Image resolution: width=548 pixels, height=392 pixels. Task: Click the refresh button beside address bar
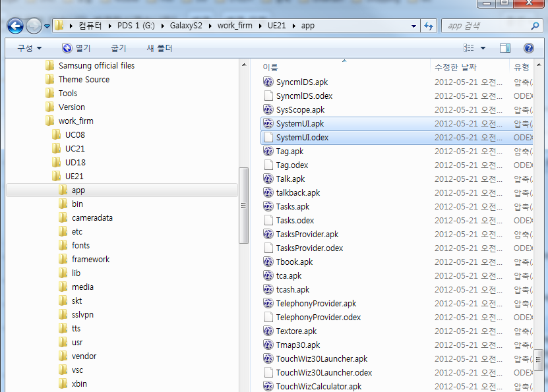429,26
